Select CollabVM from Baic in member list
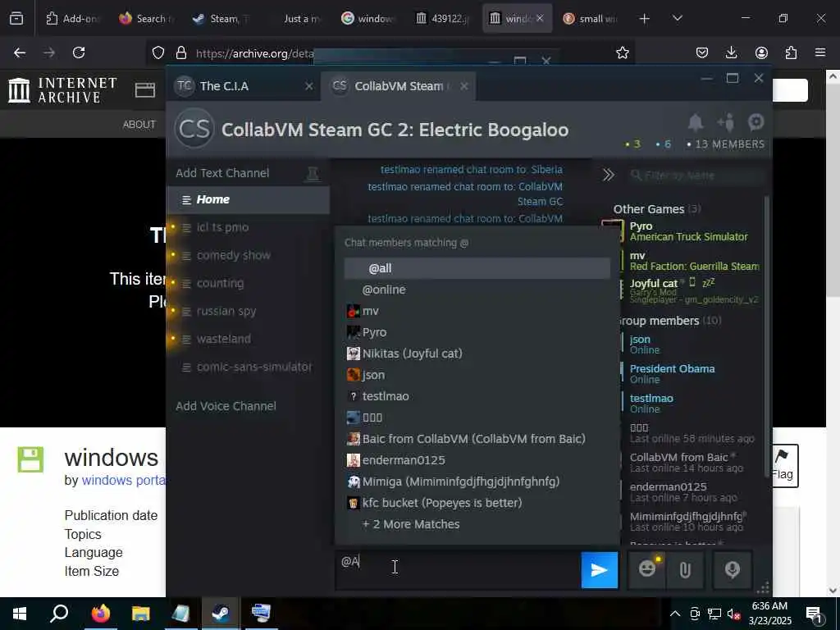 [x=691, y=463]
